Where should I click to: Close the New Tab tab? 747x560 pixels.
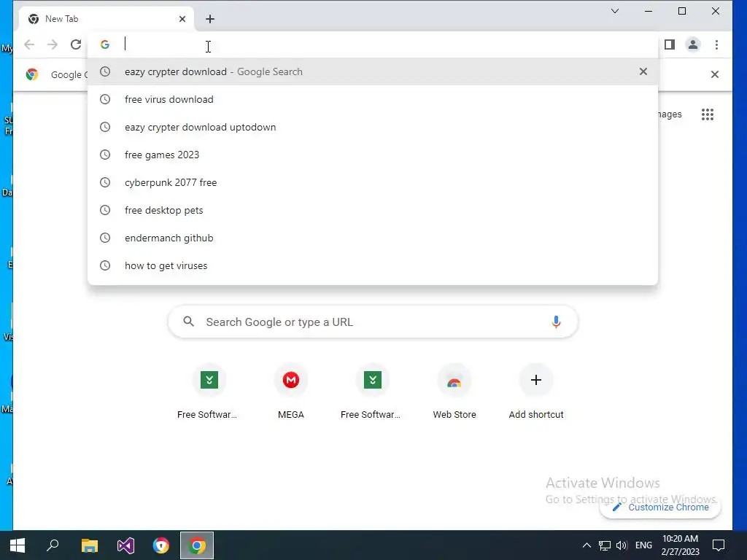[x=182, y=19]
